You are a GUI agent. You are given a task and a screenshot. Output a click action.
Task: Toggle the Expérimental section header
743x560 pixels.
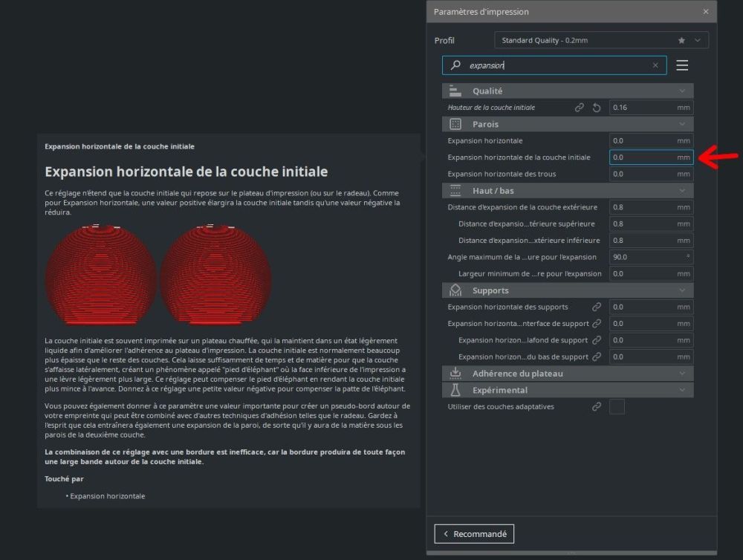click(568, 390)
